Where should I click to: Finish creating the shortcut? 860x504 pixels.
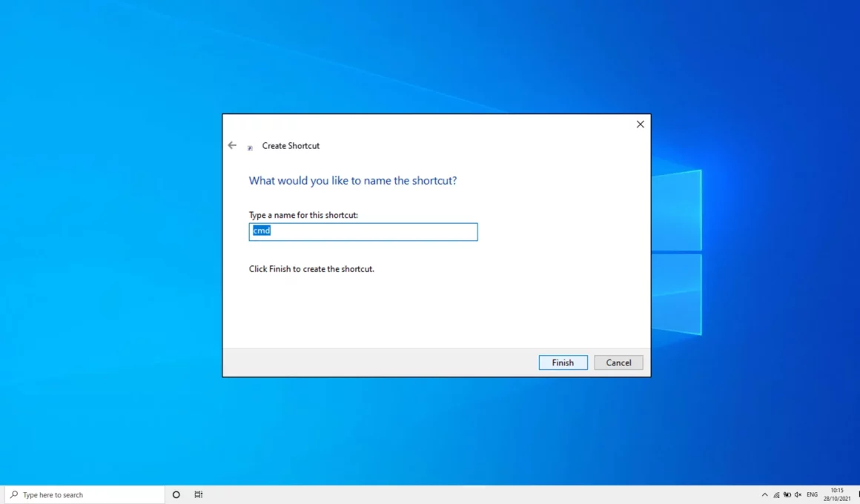tap(563, 362)
